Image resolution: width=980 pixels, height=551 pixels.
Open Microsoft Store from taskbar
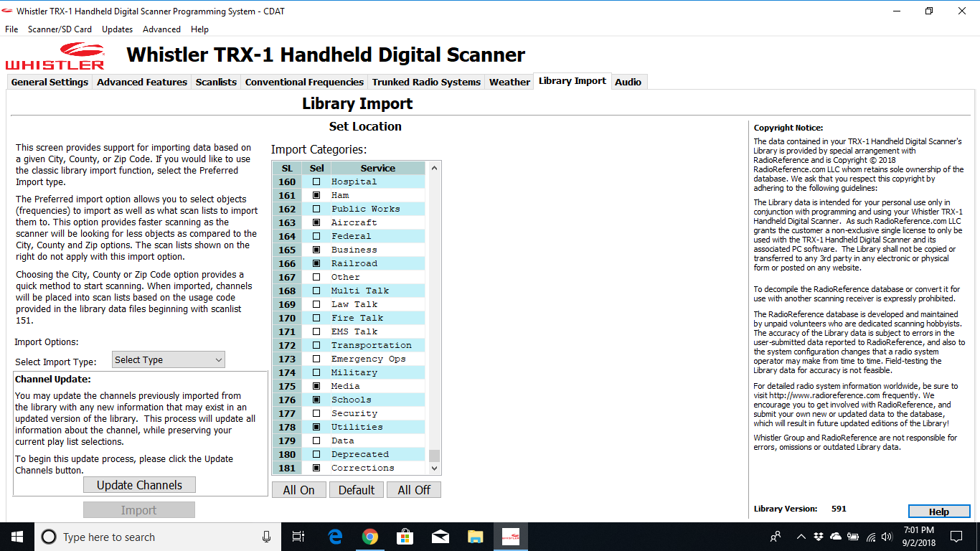405,537
